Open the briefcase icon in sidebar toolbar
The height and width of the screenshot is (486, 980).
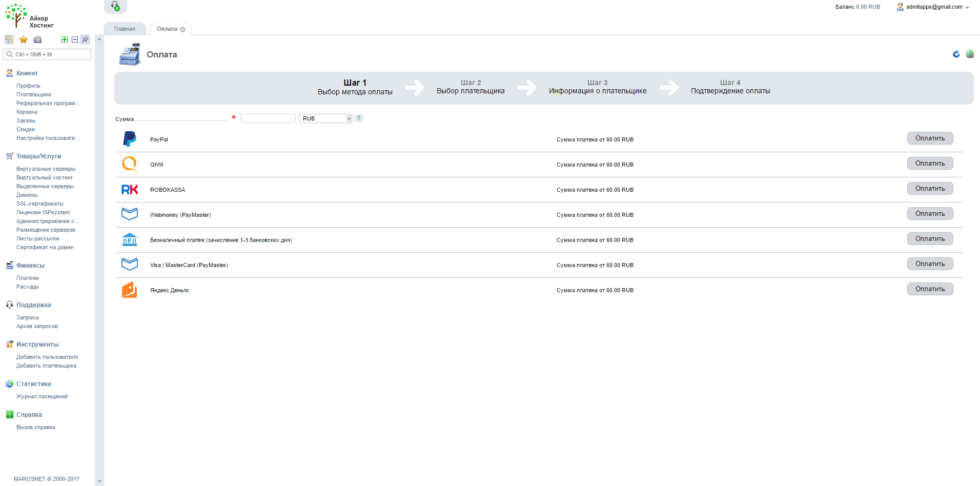(x=37, y=39)
